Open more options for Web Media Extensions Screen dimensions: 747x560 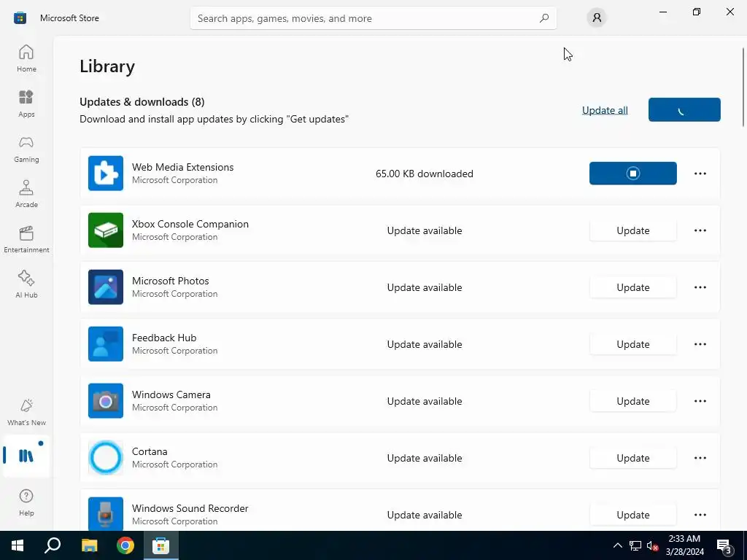pos(700,174)
